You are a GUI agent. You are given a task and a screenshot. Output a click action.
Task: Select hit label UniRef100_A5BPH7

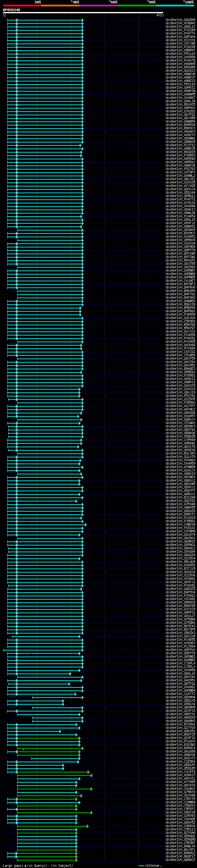coord(180,50)
